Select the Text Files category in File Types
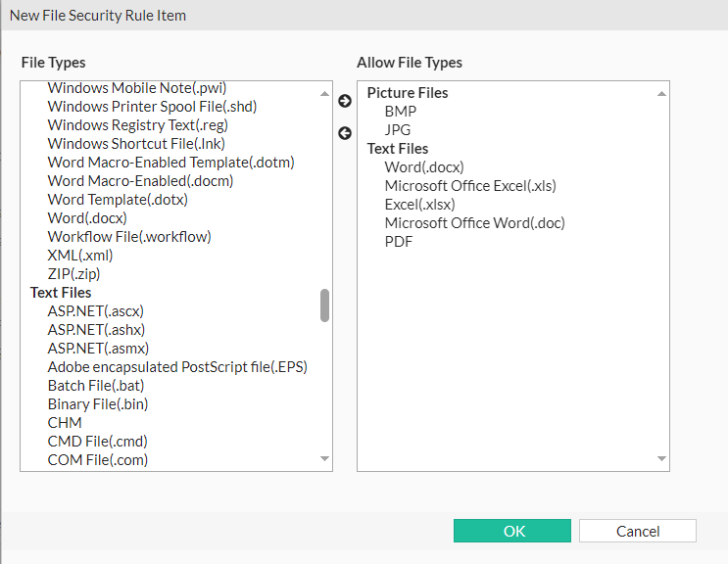Image resolution: width=728 pixels, height=564 pixels. tap(61, 293)
